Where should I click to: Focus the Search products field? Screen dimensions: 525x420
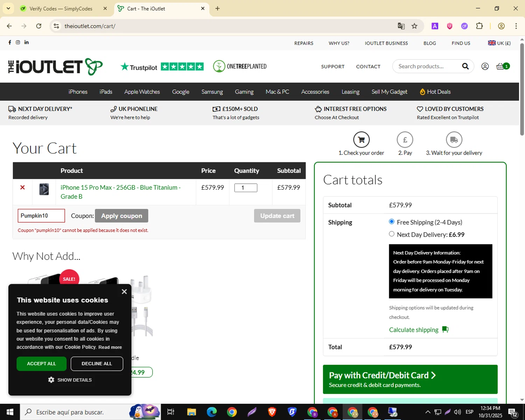(427, 66)
